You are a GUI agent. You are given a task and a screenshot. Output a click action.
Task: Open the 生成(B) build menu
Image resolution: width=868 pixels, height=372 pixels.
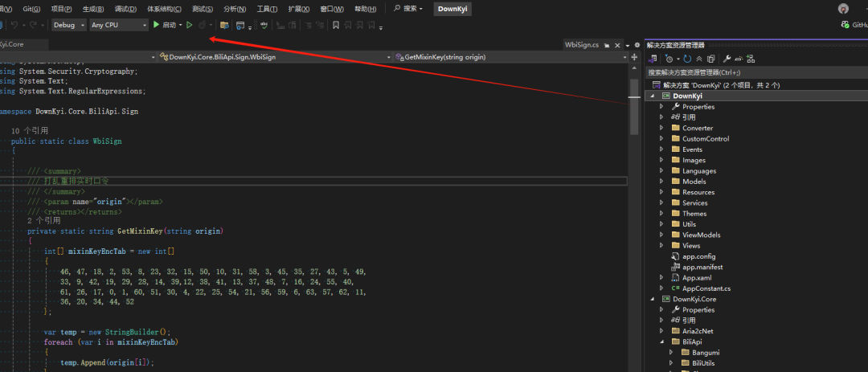coord(93,10)
